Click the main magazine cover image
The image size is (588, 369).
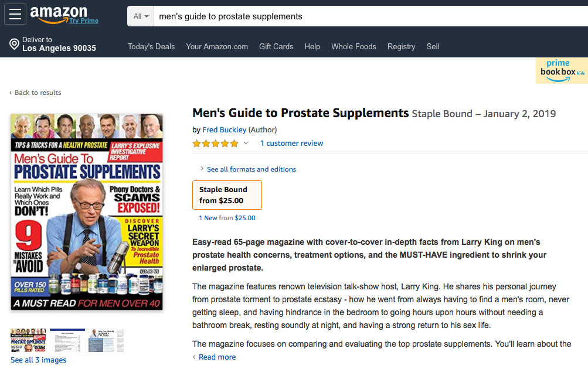87,212
